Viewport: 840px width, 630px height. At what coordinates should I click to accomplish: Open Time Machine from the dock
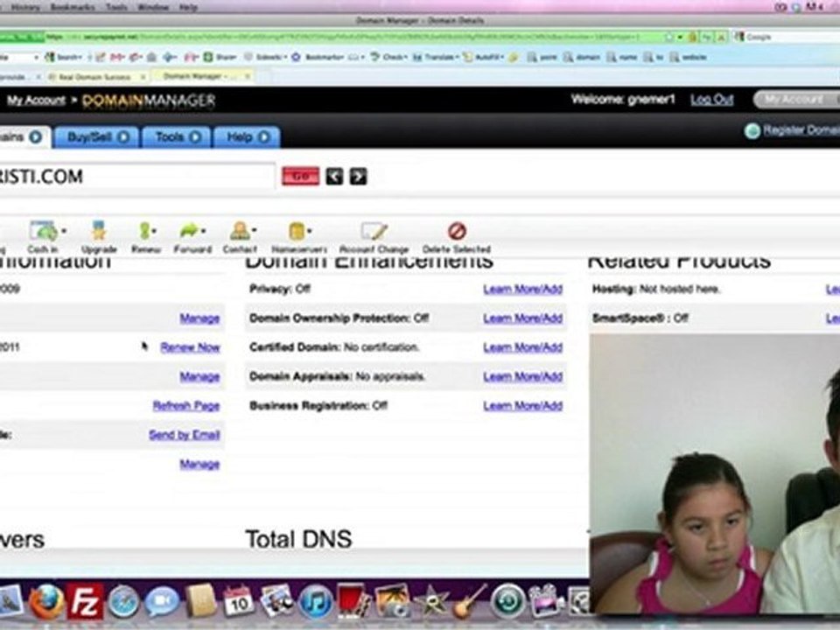click(507, 602)
